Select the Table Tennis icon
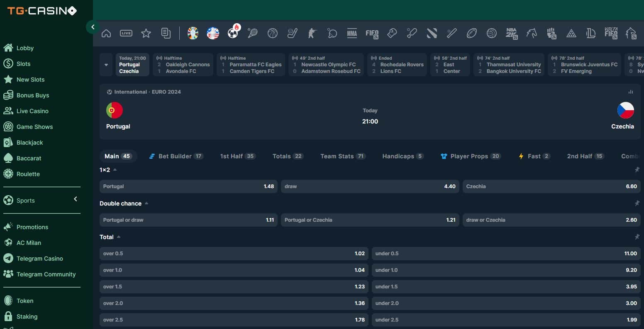 click(x=332, y=33)
